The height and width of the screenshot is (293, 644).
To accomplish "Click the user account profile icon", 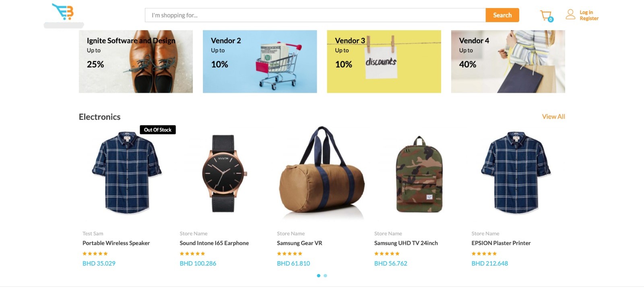I will [x=570, y=15].
